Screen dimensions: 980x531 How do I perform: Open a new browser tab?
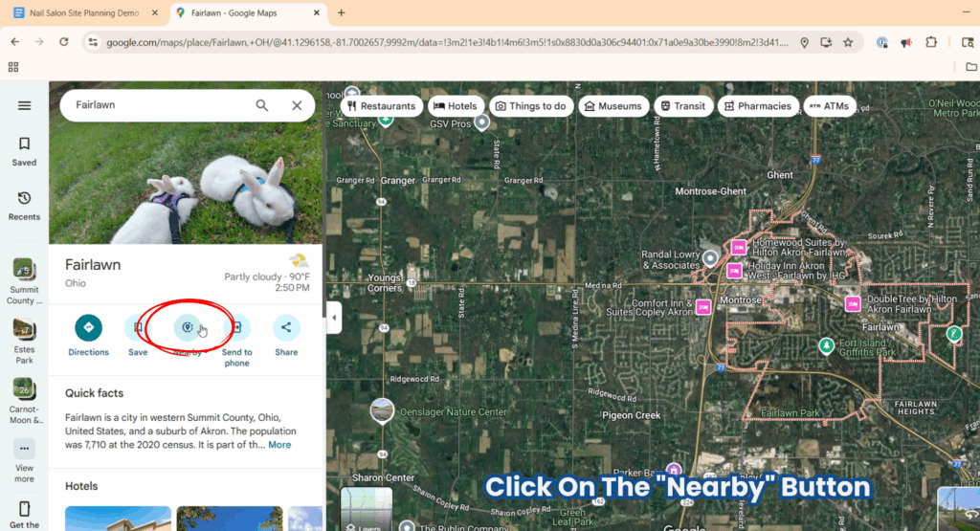point(342,13)
